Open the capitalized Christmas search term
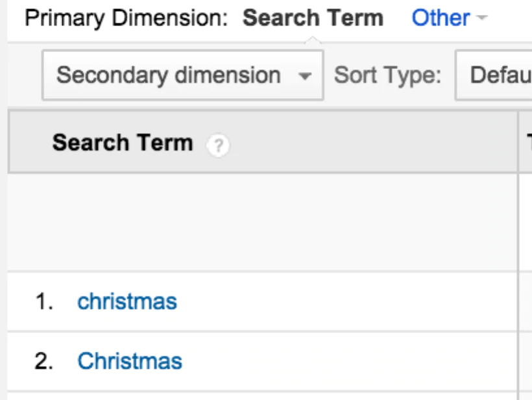Viewport: 532px width, 400px height. click(x=130, y=361)
